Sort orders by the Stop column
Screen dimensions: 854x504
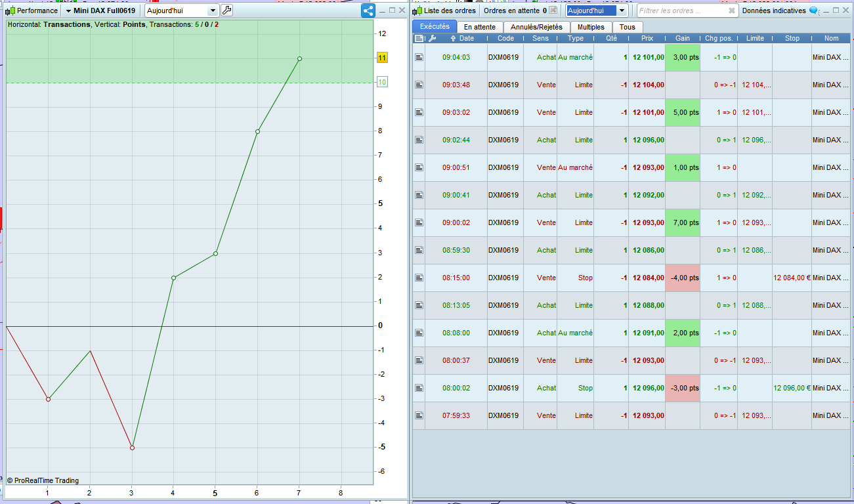point(792,38)
